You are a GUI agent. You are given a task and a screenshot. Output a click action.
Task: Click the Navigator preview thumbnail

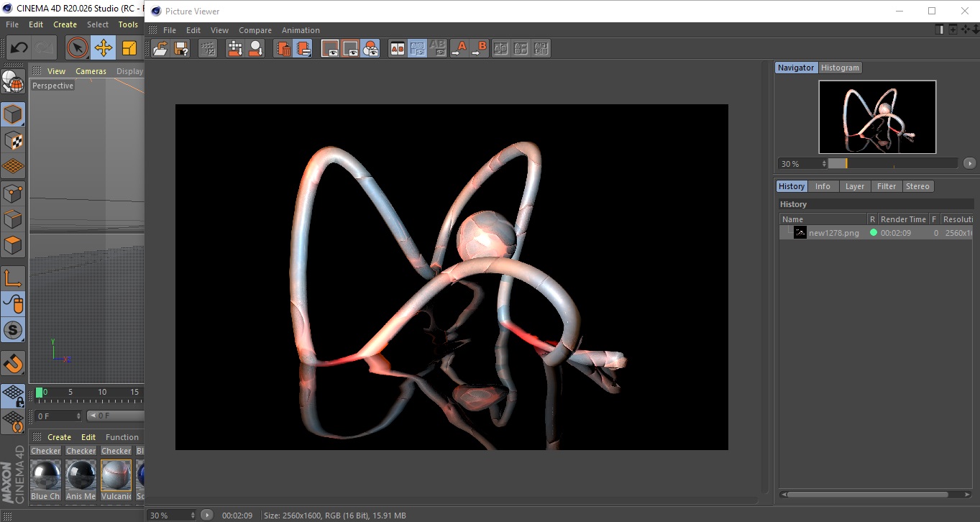click(877, 116)
